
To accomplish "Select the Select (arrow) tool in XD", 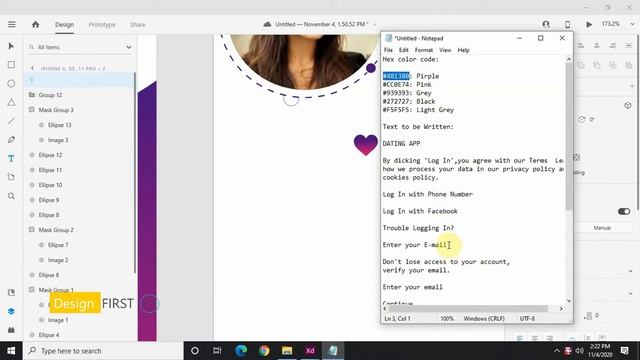I will (11, 46).
